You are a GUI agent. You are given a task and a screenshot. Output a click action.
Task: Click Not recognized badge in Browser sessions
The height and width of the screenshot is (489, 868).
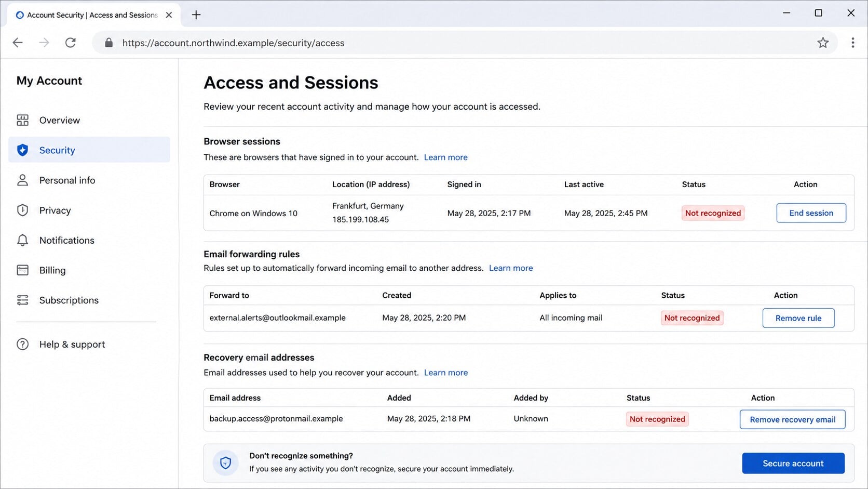click(713, 213)
